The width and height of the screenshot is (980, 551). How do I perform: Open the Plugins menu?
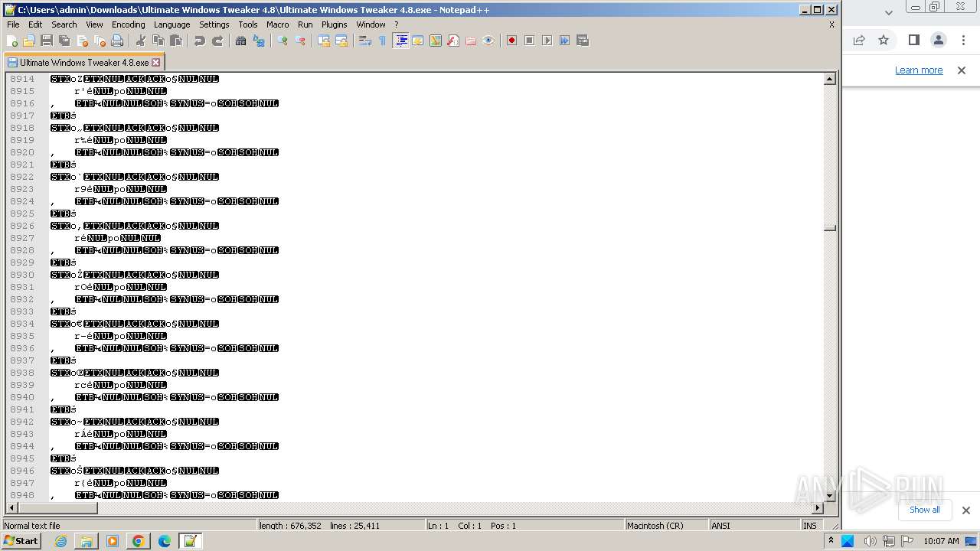[x=335, y=24]
